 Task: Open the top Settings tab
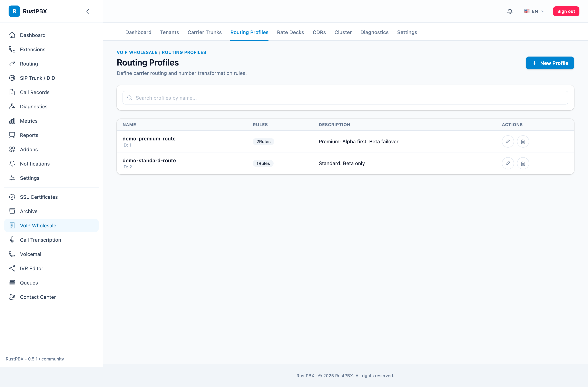point(407,32)
